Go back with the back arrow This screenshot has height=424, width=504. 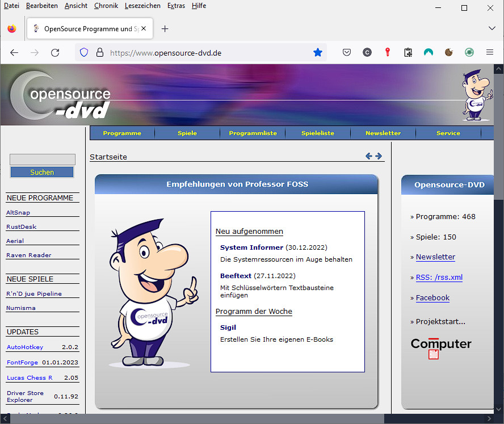(14, 52)
